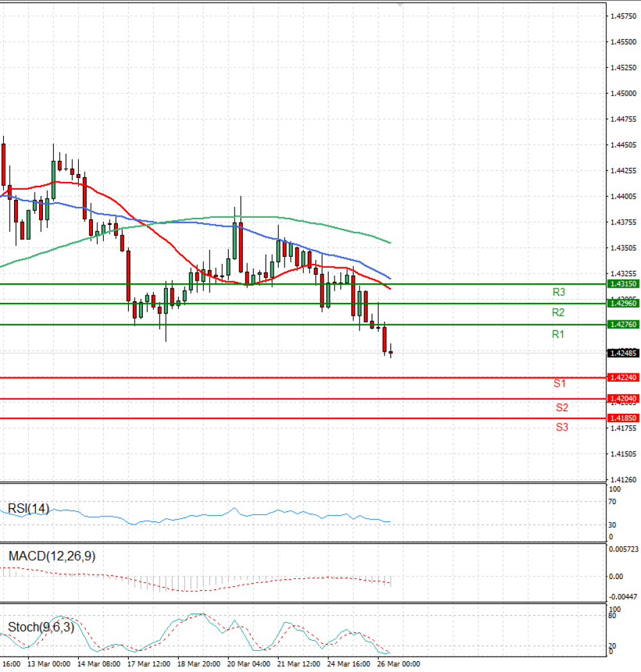Select the 1.42240 red price tag
Image resolution: width=641 pixels, height=672 pixels.
(624, 377)
